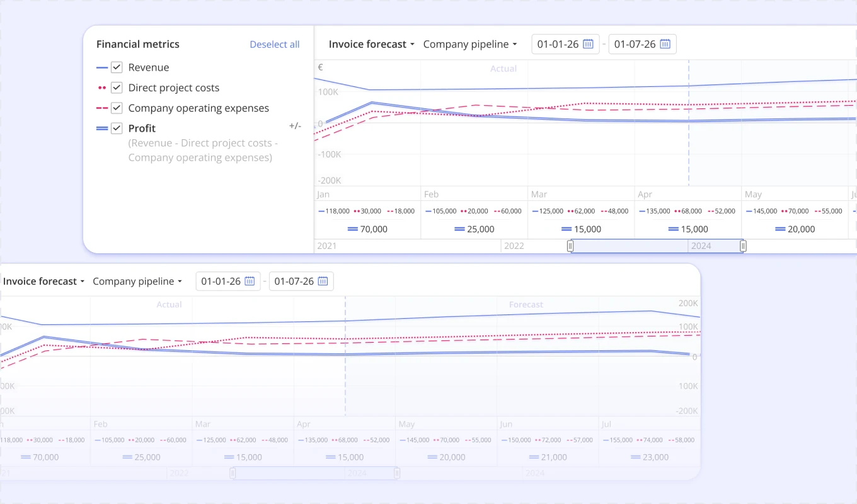Viewport: 857px width, 504px height.
Task: Open calendar for 01-01-26 in bottom panel
Action: 250,281
